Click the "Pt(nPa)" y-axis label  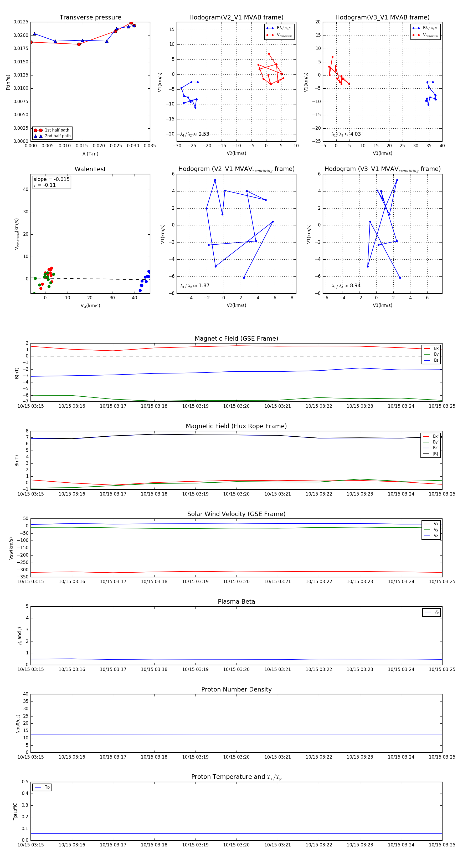(8, 82)
